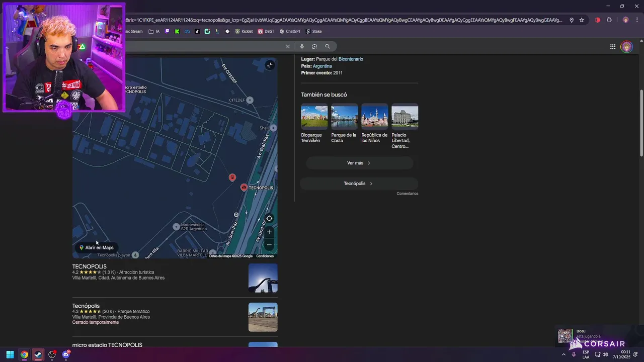Run the search with the magnifier icon
This screenshot has width=644, height=362.
328,46
